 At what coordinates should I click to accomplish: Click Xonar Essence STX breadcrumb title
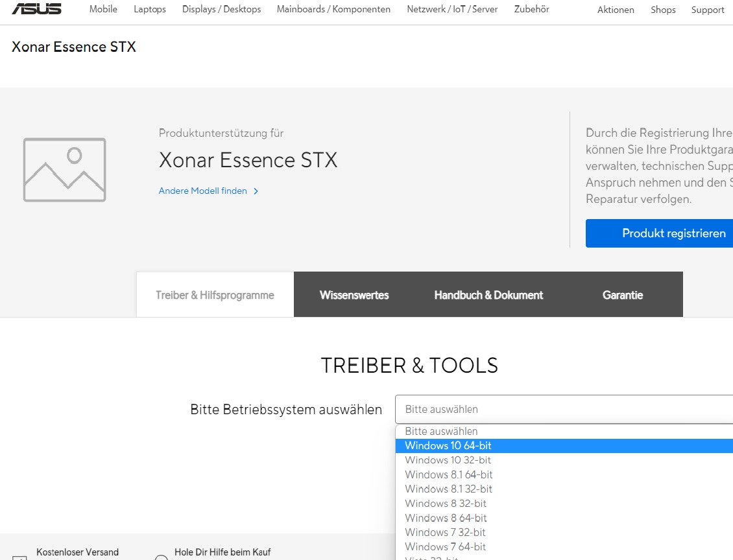pyautogui.click(x=74, y=47)
